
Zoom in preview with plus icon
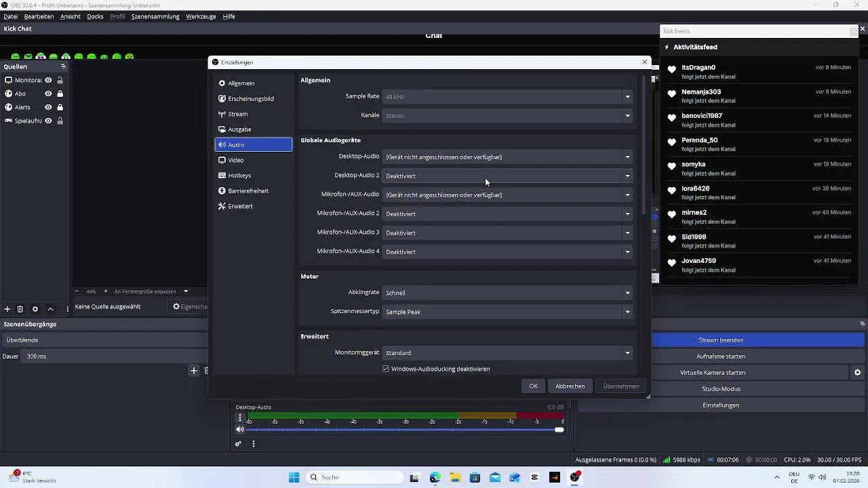105,291
